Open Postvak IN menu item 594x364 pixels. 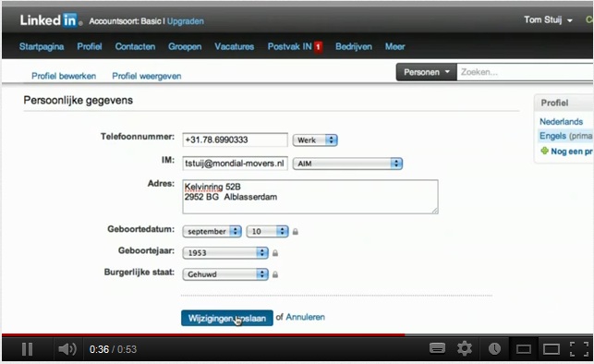click(289, 46)
